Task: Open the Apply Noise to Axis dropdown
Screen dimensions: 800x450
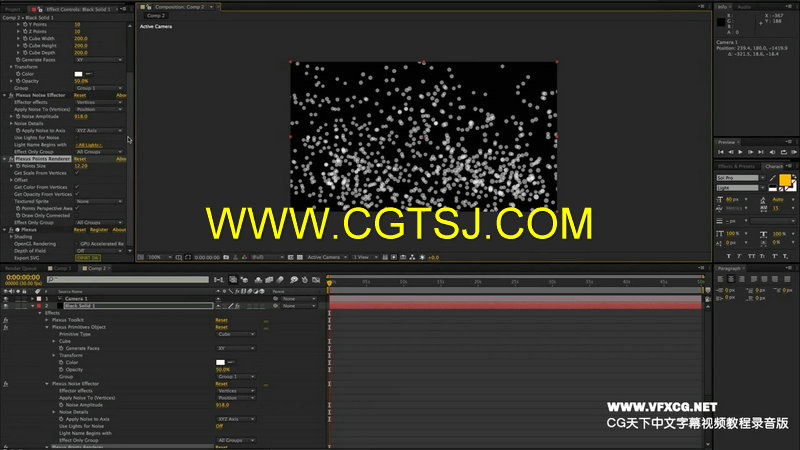Action: 99,131
